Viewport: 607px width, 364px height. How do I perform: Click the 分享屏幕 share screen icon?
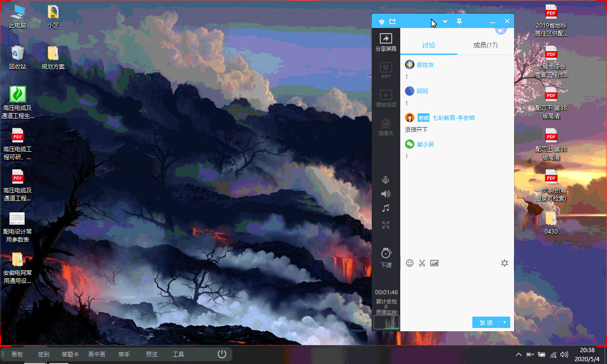386,42
